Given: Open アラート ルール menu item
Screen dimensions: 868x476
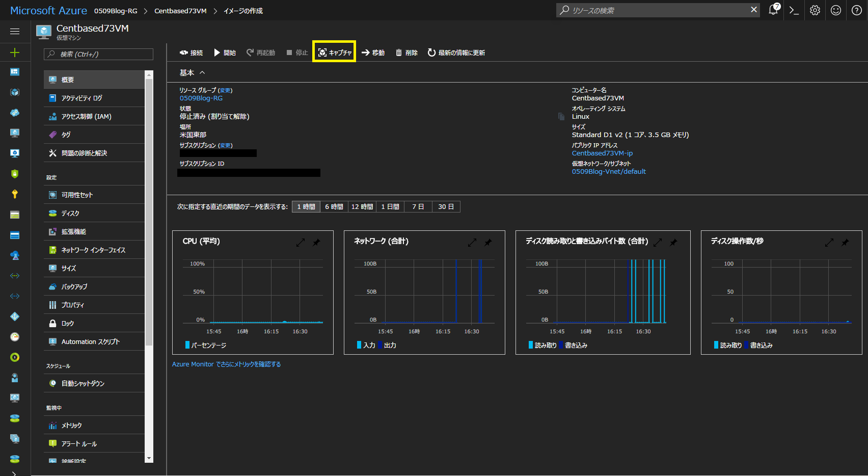Looking at the screenshot, I should click(94, 443).
